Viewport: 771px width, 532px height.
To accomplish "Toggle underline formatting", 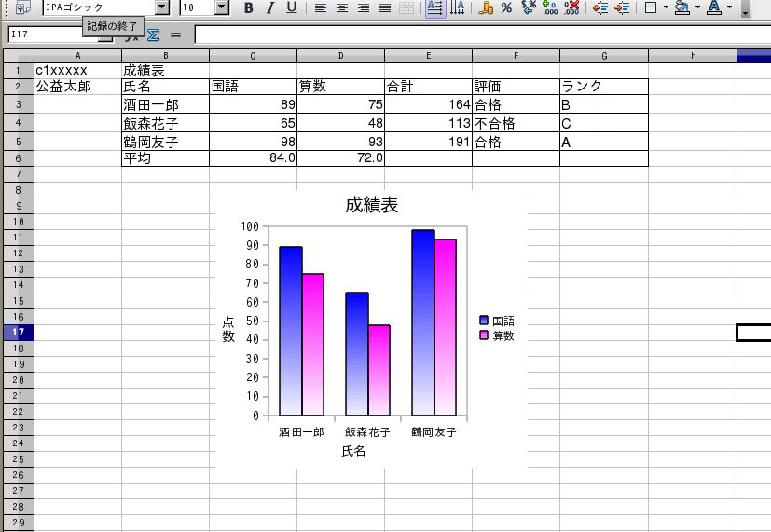I will (292, 8).
